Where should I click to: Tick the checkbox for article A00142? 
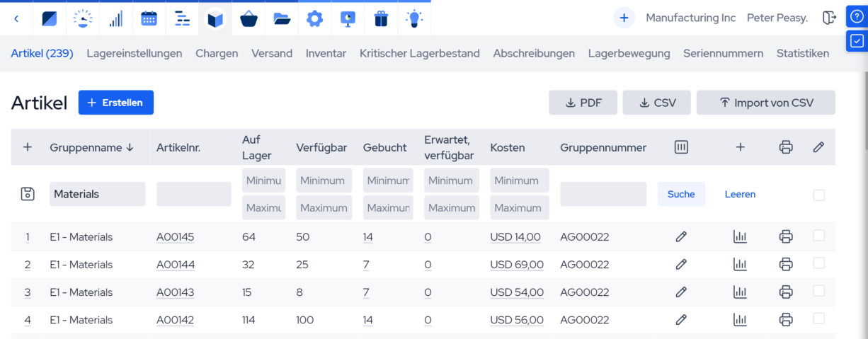[x=819, y=318]
